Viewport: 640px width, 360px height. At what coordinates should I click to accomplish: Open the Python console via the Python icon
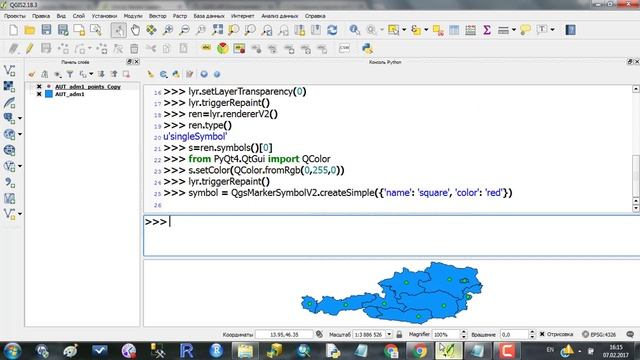tap(367, 49)
